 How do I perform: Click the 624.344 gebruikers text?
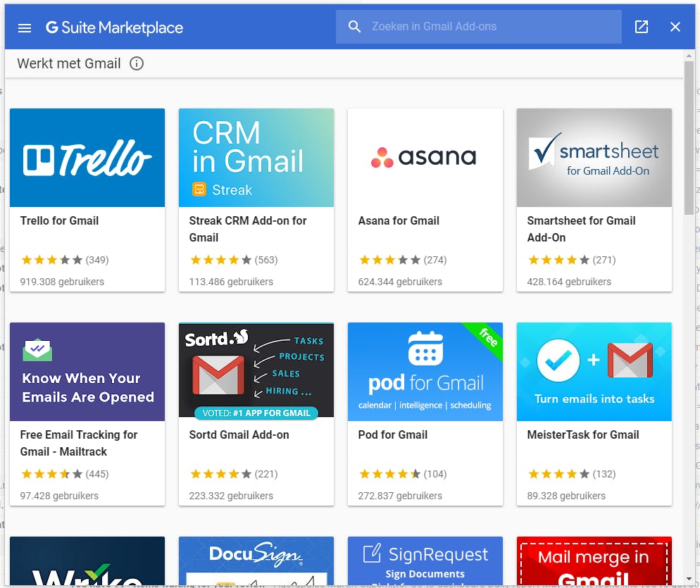[400, 282]
